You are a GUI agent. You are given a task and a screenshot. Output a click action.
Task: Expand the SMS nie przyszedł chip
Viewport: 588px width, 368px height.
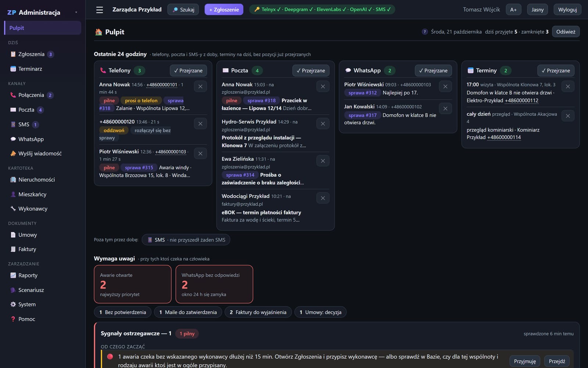click(x=186, y=240)
